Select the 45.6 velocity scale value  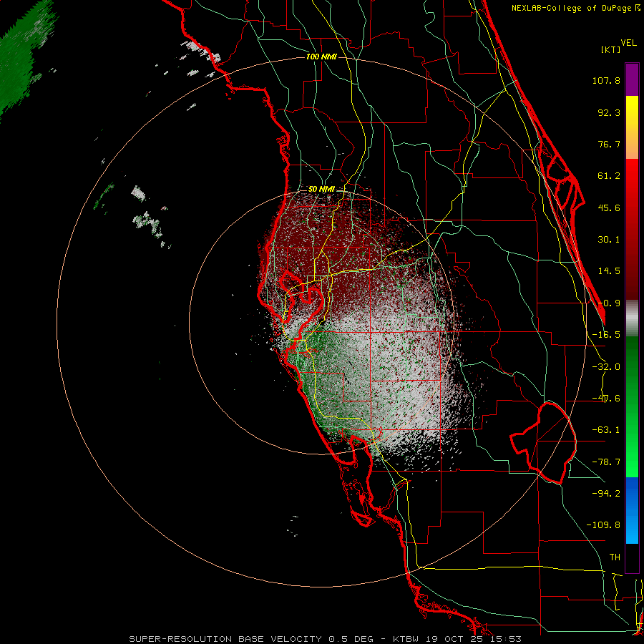click(609, 208)
